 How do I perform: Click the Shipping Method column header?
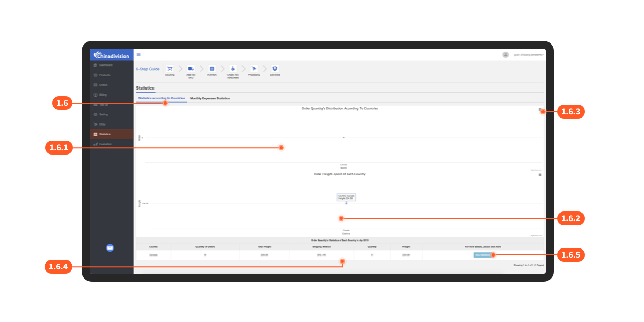click(x=321, y=247)
